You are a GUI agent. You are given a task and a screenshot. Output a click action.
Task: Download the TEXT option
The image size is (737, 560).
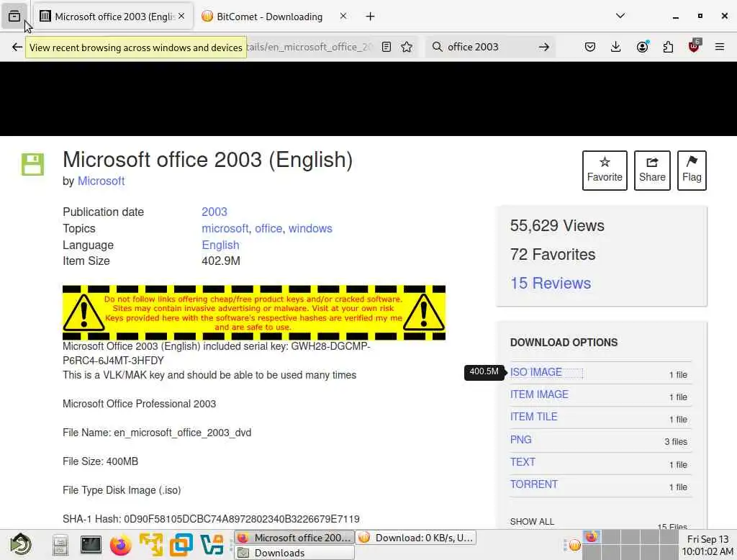523,461
